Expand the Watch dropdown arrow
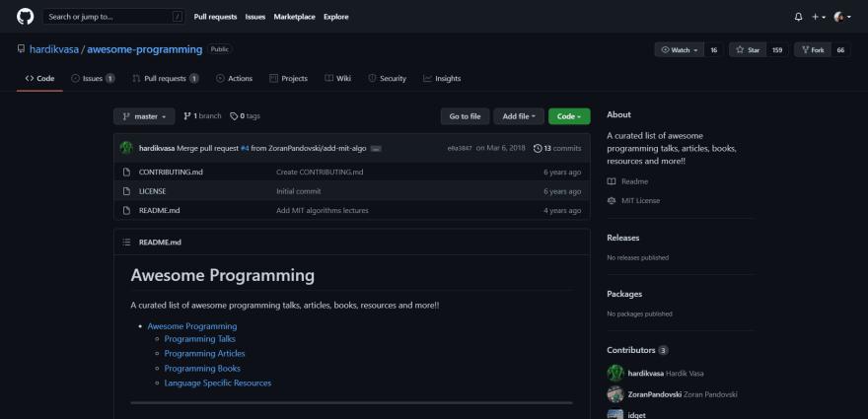The height and width of the screenshot is (419, 868). pos(695,50)
